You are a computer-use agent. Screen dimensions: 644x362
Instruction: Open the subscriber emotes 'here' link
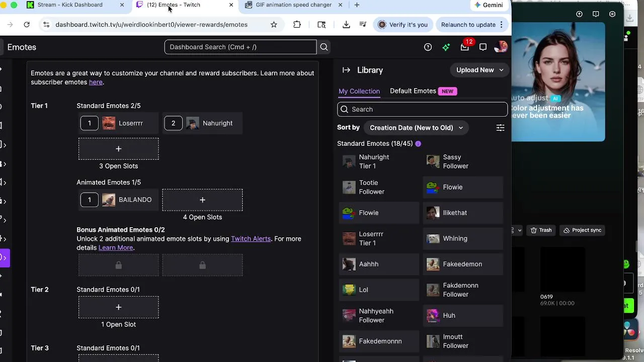coord(96,82)
